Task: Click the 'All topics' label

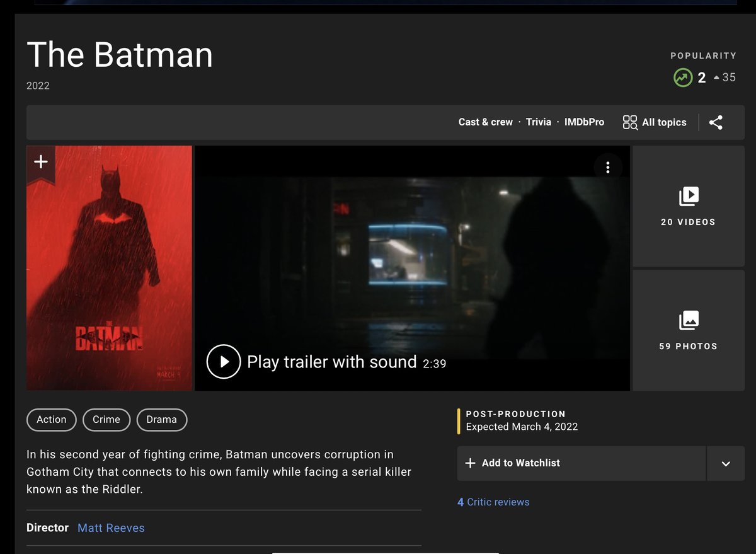Action: tap(664, 122)
